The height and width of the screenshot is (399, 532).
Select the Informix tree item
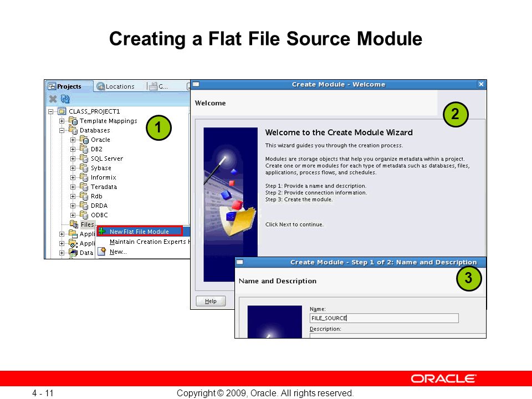coord(103,177)
